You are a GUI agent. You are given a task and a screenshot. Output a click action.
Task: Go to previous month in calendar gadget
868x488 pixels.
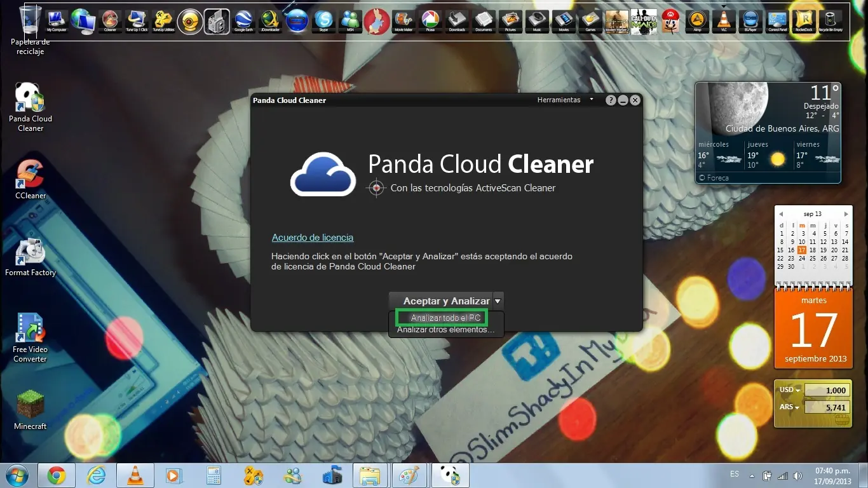pos(781,214)
